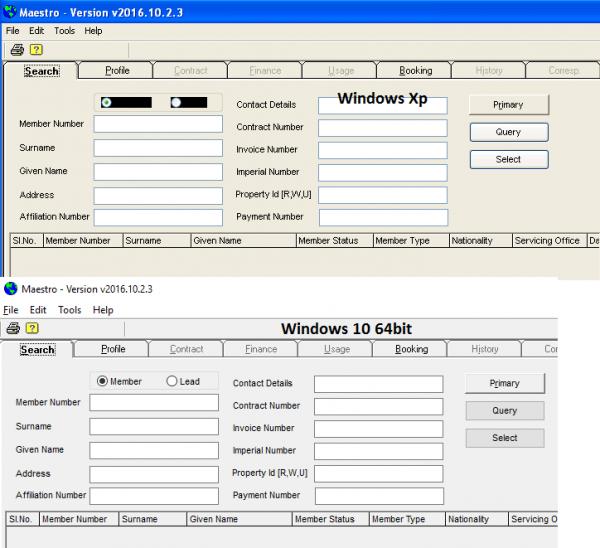Open File menu in Windows XP window
The width and height of the screenshot is (600, 548).
point(13,31)
